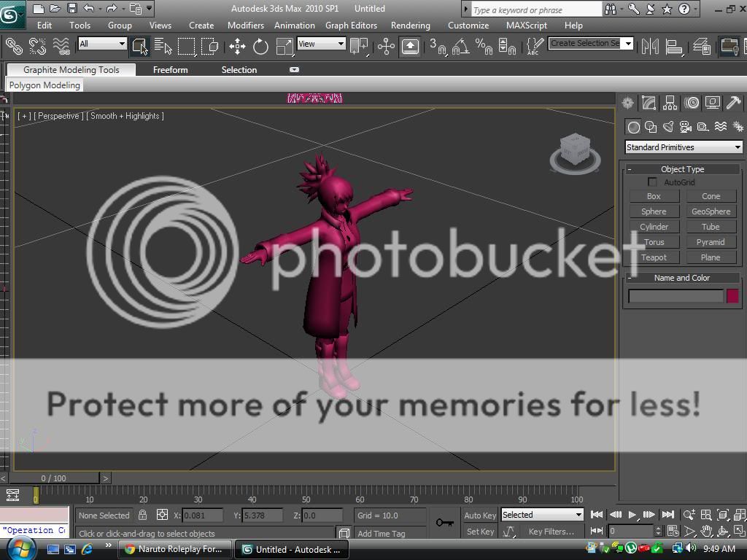Switch to the Hierarchy command panel
This screenshot has height=560, width=747.
click(670, 102)
